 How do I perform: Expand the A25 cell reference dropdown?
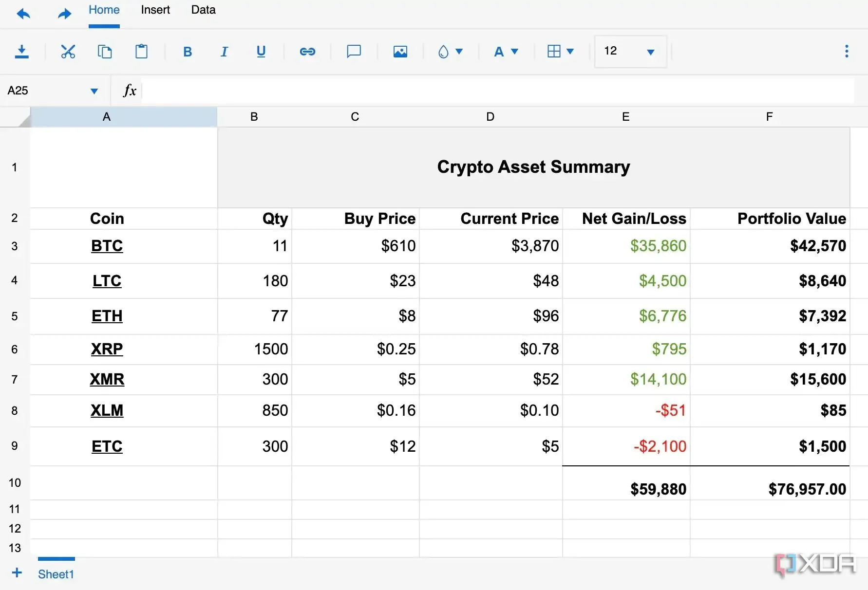click(94, 91)
